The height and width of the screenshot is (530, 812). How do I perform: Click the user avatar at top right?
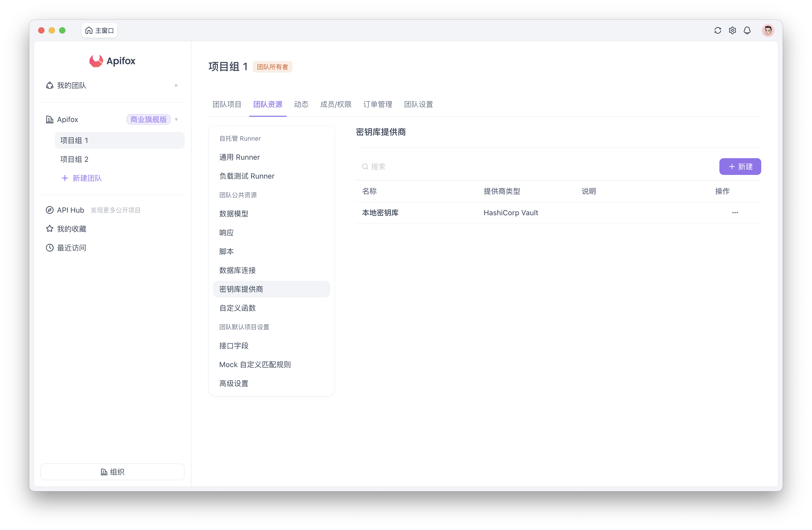[x=768, y=30]
